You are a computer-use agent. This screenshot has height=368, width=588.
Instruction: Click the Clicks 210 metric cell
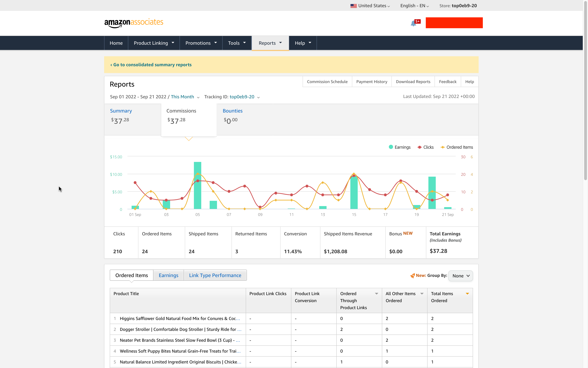tap(121, 243)
